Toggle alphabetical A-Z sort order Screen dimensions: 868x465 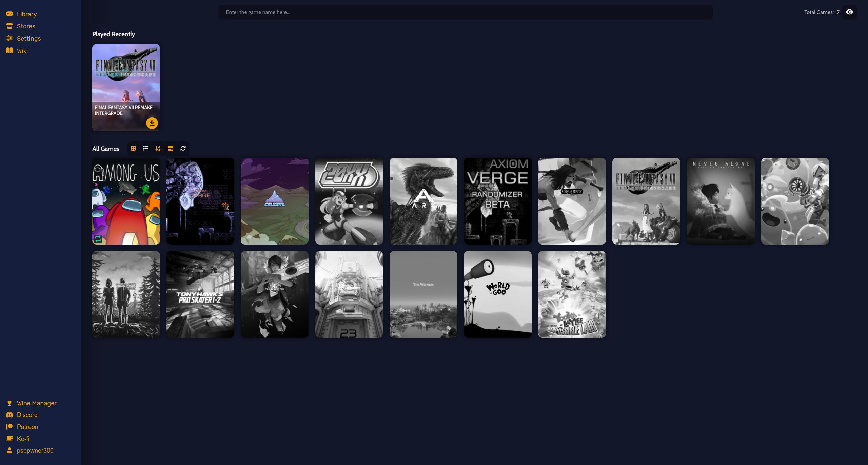(x=158, y=148)
